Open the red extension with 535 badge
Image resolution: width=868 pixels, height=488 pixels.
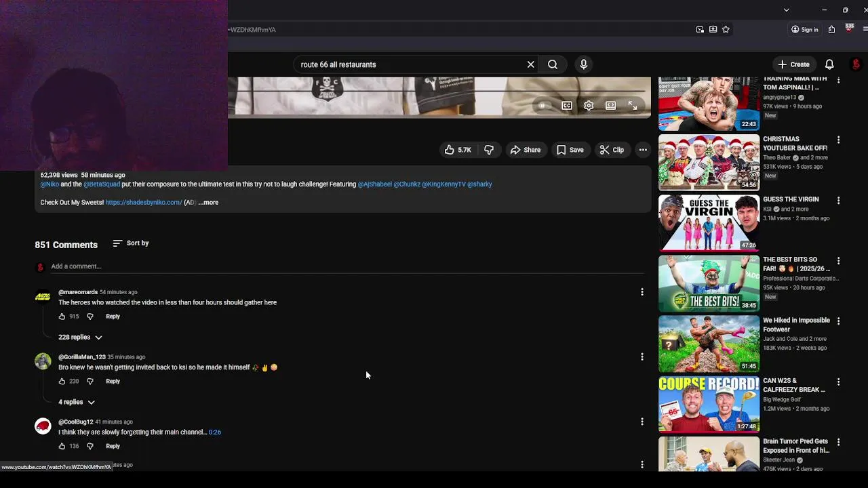point(849,28)
